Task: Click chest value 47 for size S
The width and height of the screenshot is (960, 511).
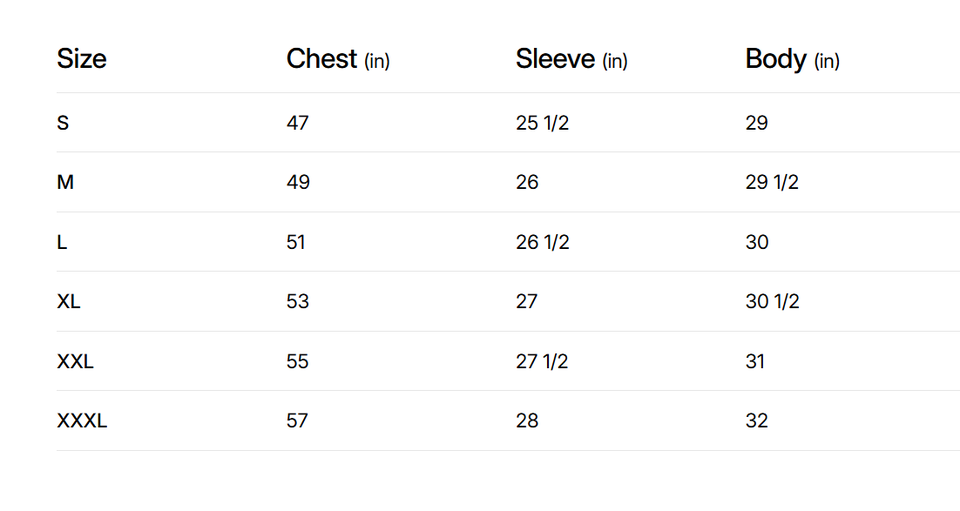Action: click(x=298, y=123)
